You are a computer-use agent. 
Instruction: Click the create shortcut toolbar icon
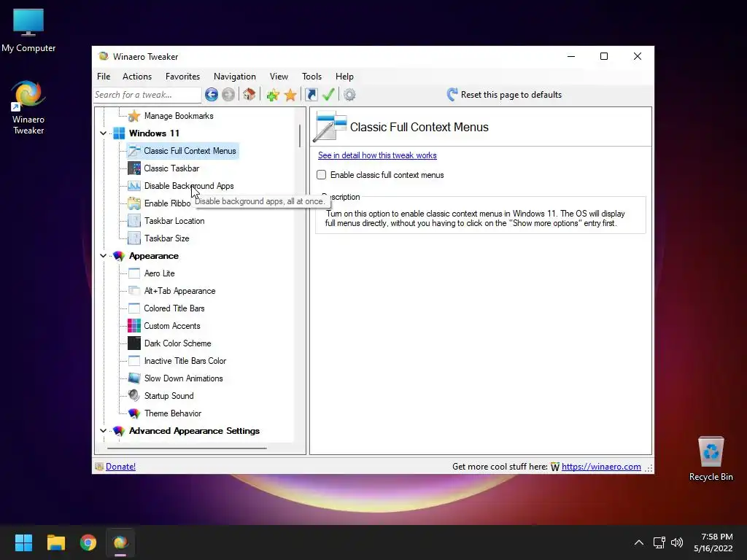311,95
